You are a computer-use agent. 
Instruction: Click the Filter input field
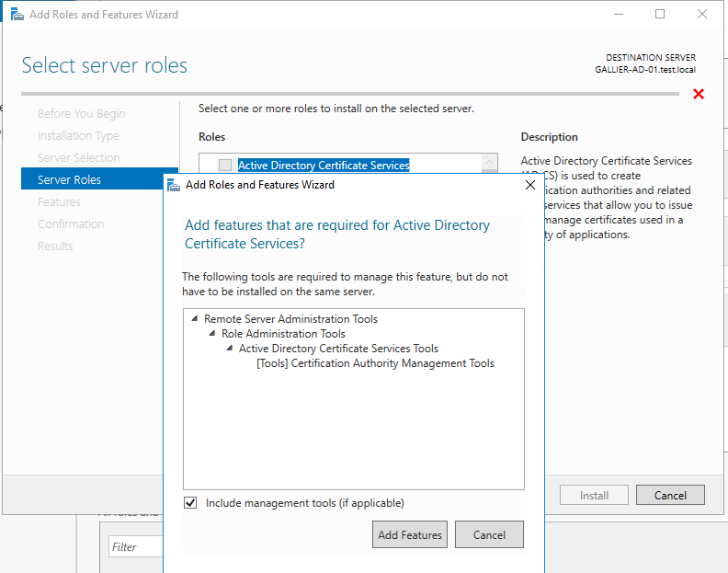point(136,546)
